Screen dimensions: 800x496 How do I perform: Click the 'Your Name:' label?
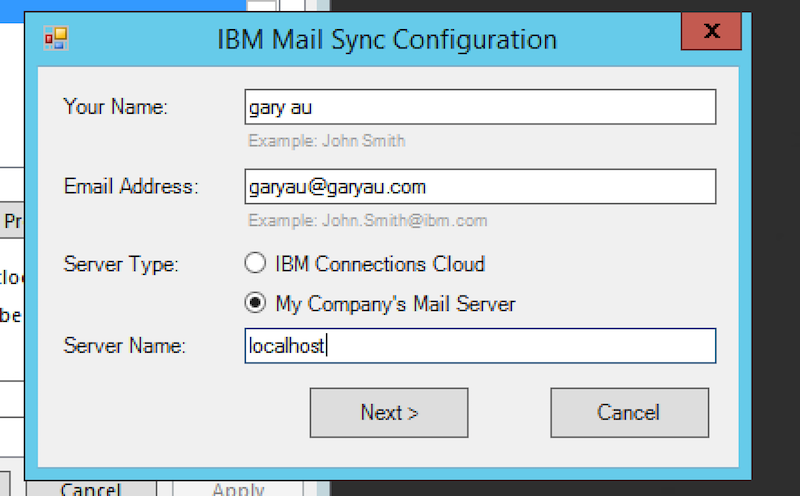tap(115, 107)
